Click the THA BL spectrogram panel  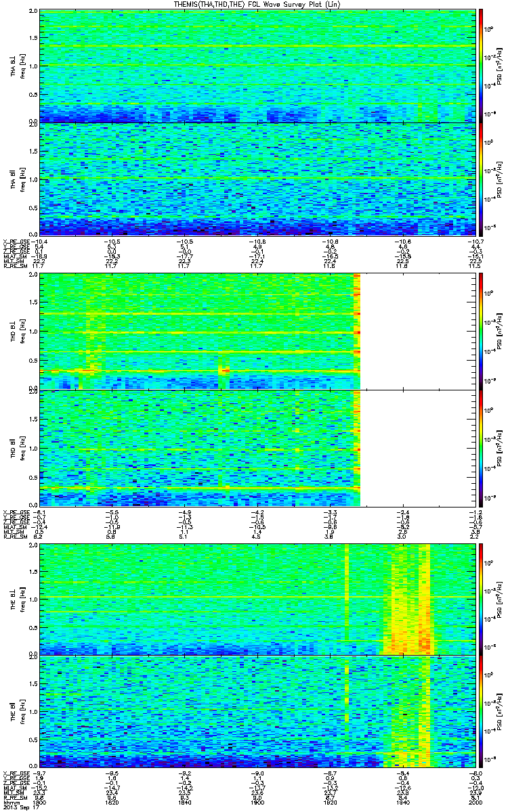(x=256, y=66)
